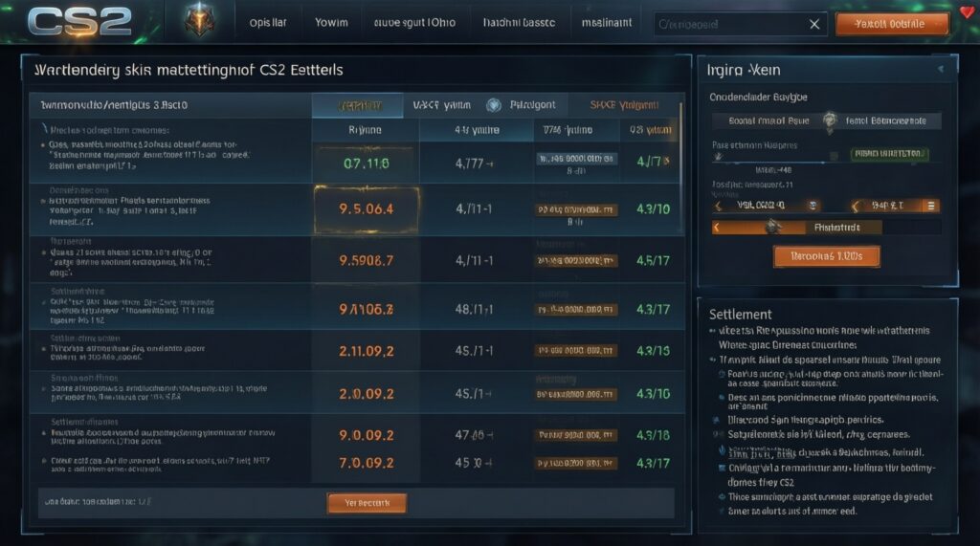Select the highlighted first table tab
980x546 pixels.
tap(358, 105)
